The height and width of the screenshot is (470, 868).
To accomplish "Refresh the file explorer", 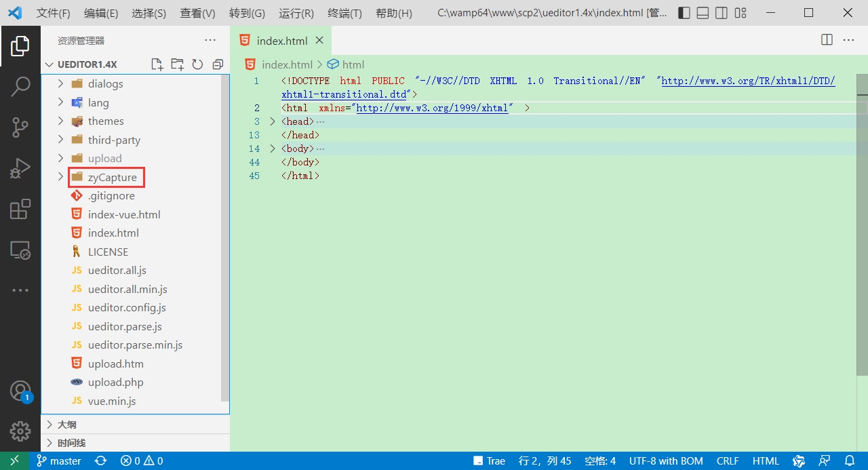I will (x=197, y=64).
